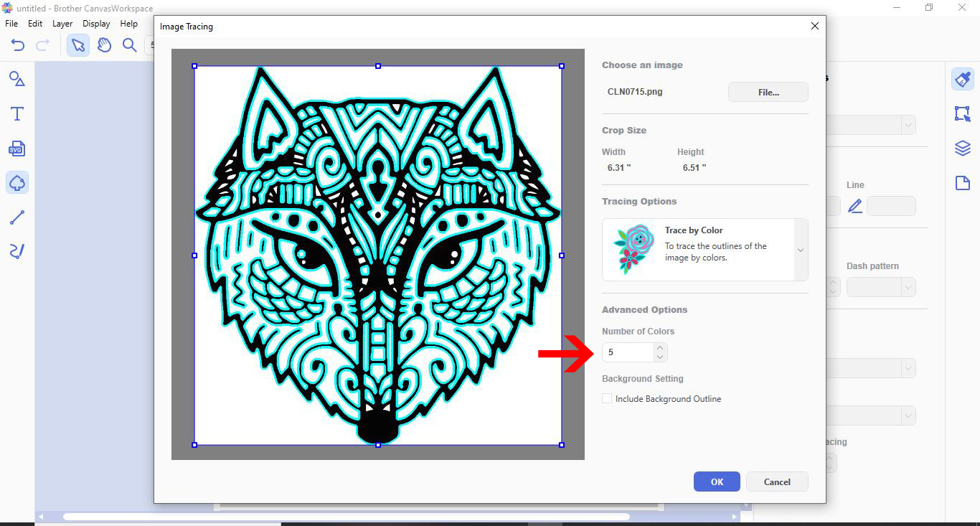Select the Text tool in left sidebar

click(x=17, y=113)
